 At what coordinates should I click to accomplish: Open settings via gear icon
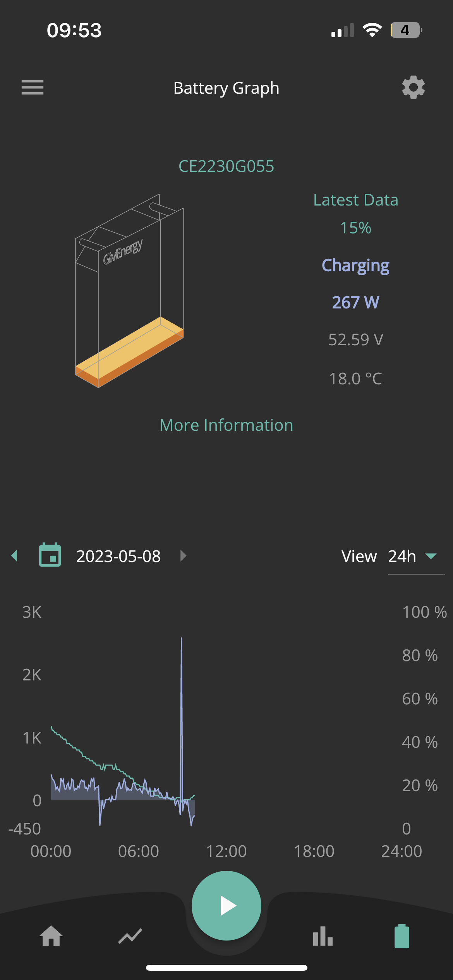[x=413, y=87]
